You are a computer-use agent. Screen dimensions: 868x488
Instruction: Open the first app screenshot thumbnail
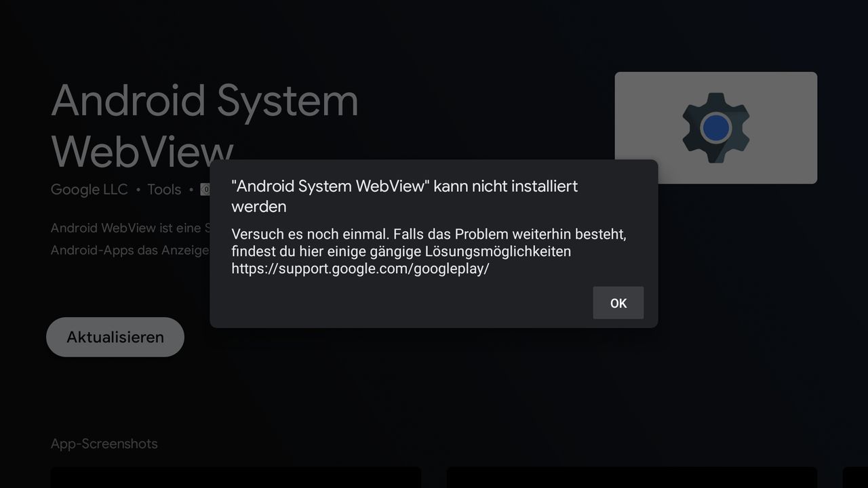point(236,477)
